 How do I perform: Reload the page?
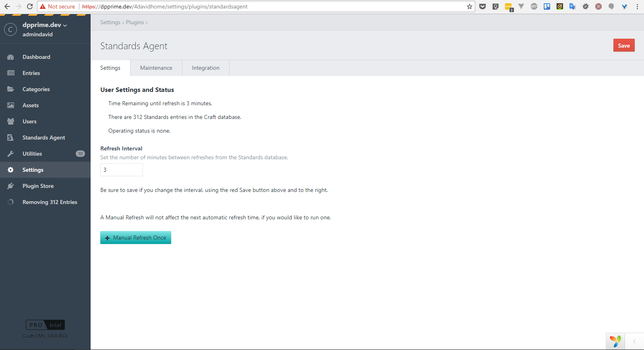tap(30, 6)
